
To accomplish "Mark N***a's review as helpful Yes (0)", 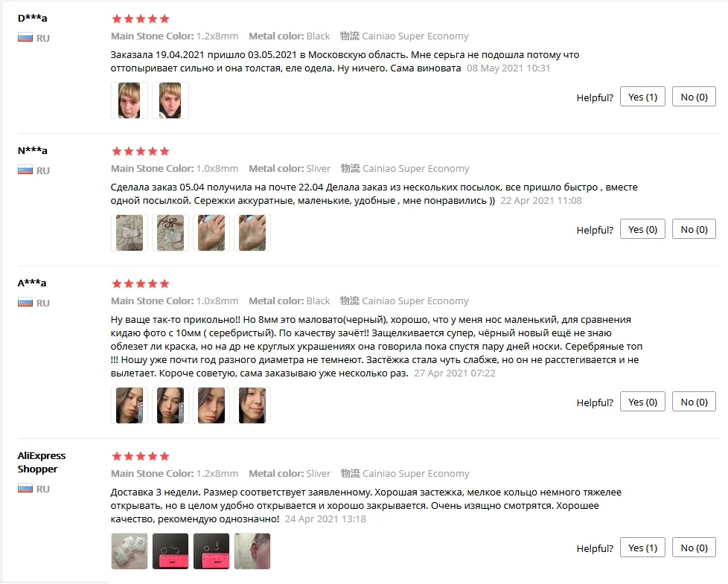I will point(642,230).
